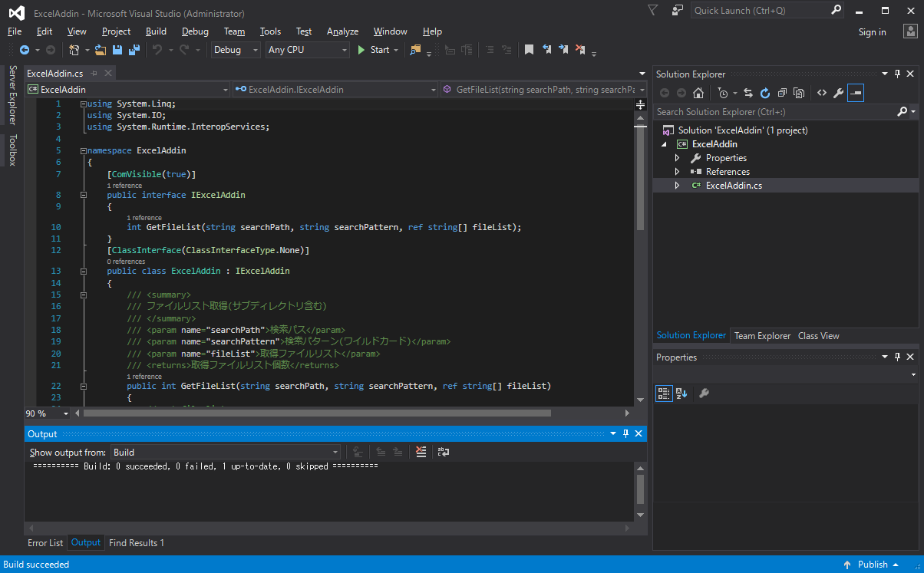Click the Search Solution Explorer field
Screen dimensions: 924x573
tap(774, 112)
